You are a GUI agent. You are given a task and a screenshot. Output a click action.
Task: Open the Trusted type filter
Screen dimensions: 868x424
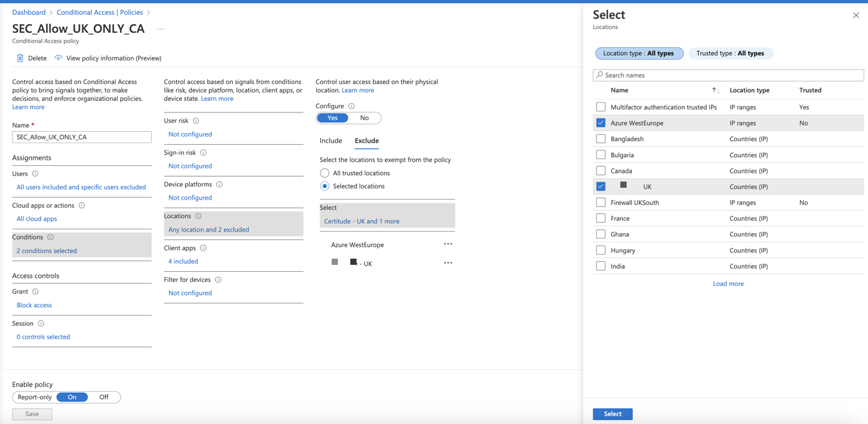(730, 53)
